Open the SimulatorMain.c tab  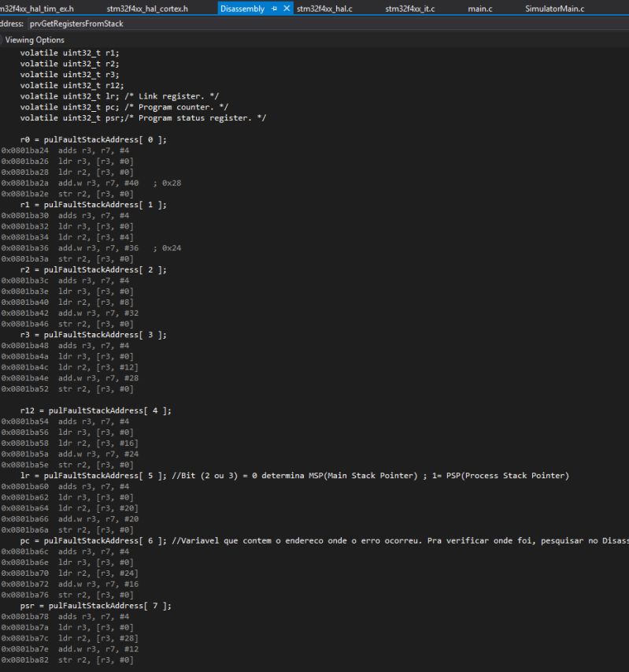(554, 9)
